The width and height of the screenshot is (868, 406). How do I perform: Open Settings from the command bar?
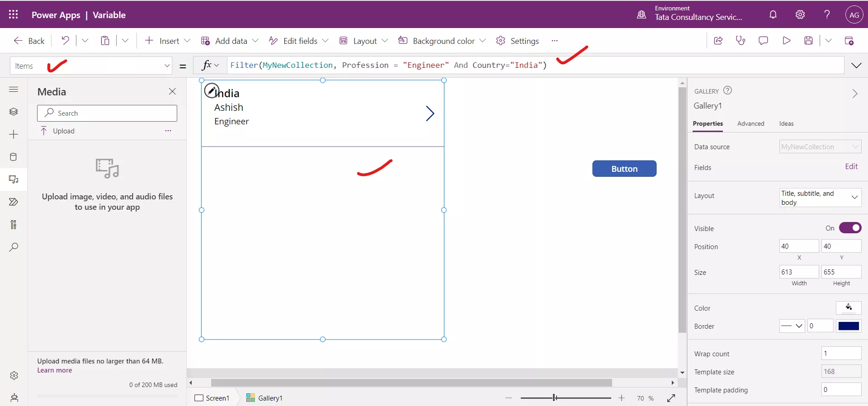coord(518,41)
